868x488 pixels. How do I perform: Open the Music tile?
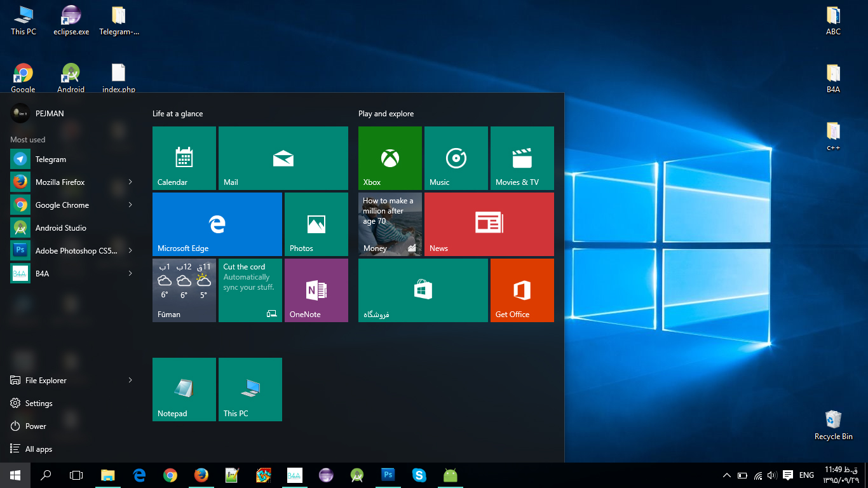(x=456, y=158)
